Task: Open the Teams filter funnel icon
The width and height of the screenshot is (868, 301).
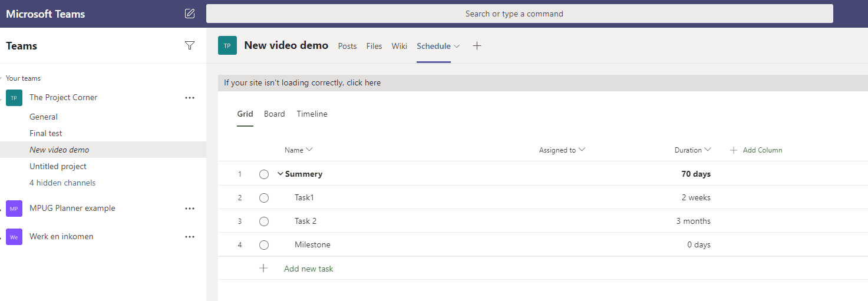Action: click(x=190, y=45)
